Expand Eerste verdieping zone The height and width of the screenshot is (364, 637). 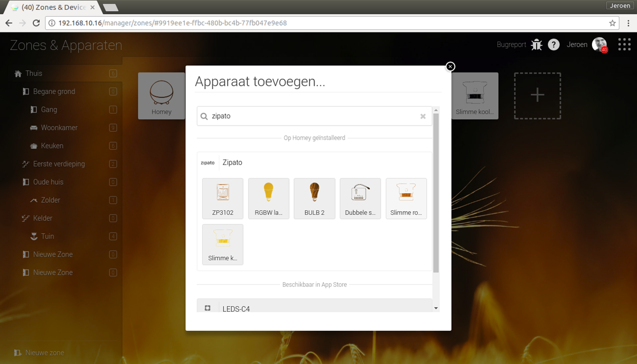pyautogui.click(x=59, y=164)
